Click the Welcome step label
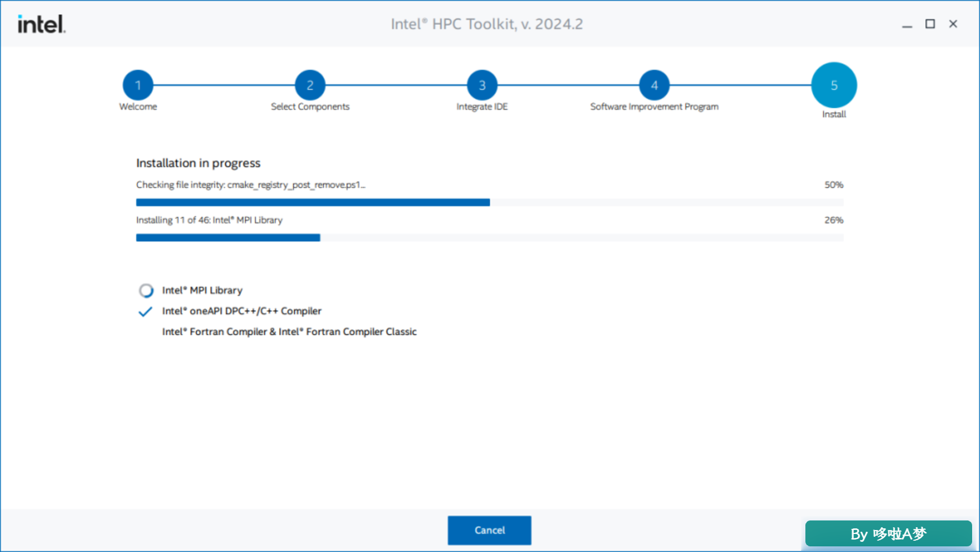Viewport: 980px width, 552px height. coord(138,106)
